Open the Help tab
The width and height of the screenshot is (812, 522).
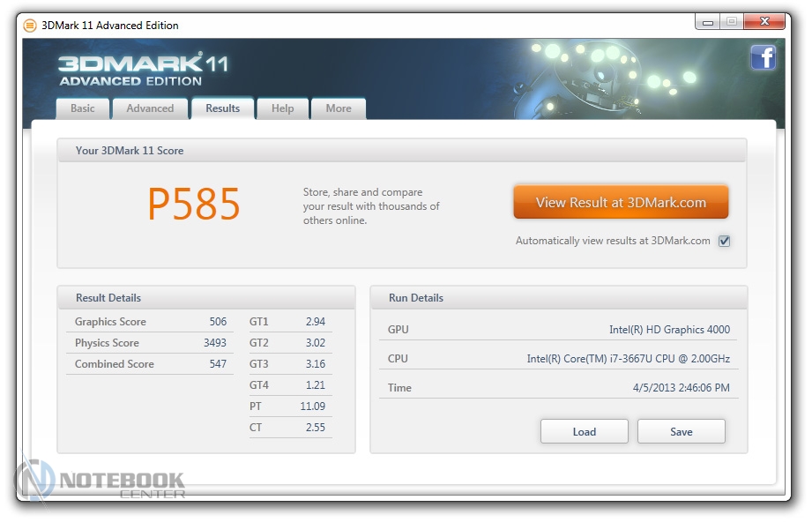[283, 108]
